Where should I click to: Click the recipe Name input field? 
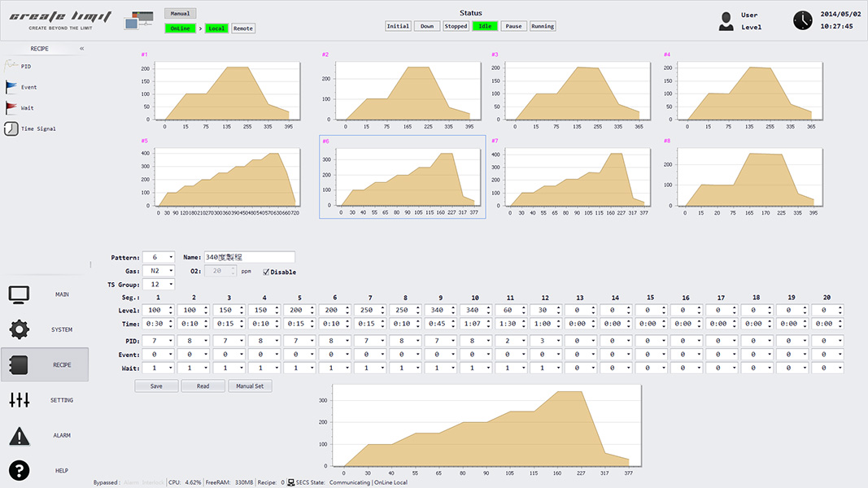click(x=249, y=257)
